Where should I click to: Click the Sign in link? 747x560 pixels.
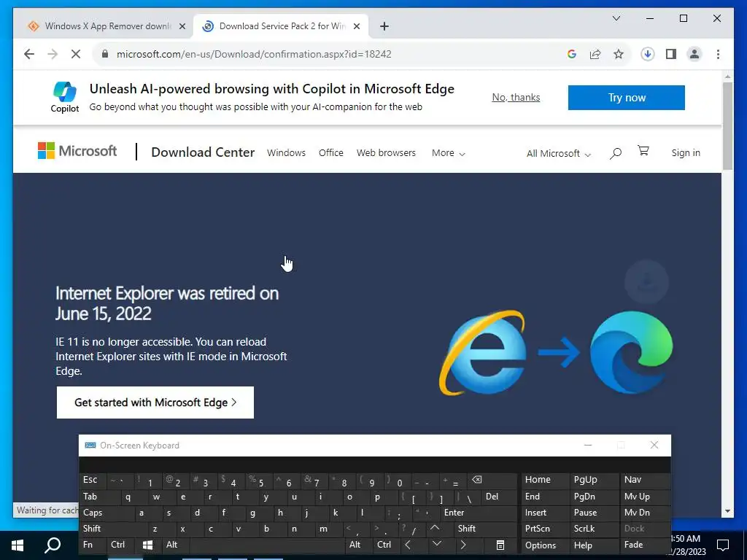coord(686,153)
